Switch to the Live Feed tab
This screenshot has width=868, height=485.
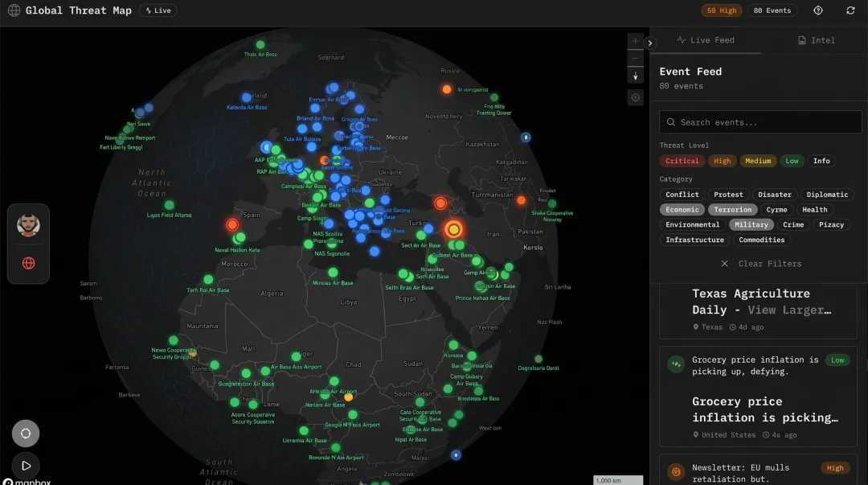(x=706, y=40)
